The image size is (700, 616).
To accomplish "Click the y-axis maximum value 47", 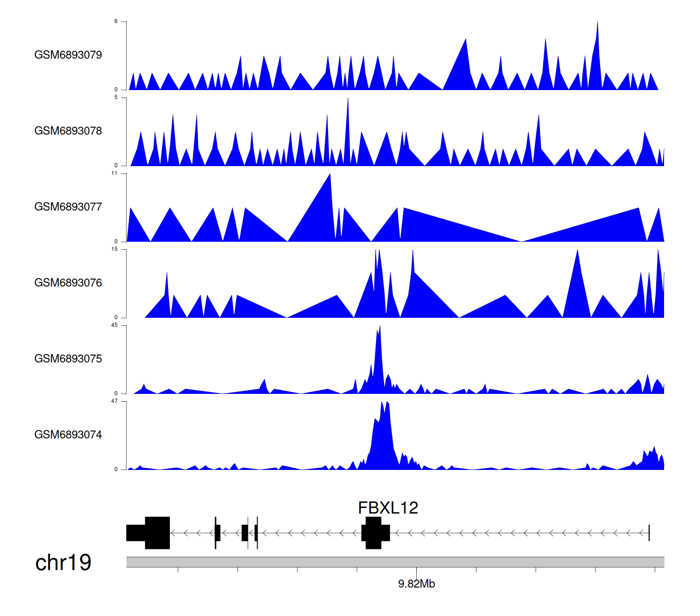I will click(114, 401).
